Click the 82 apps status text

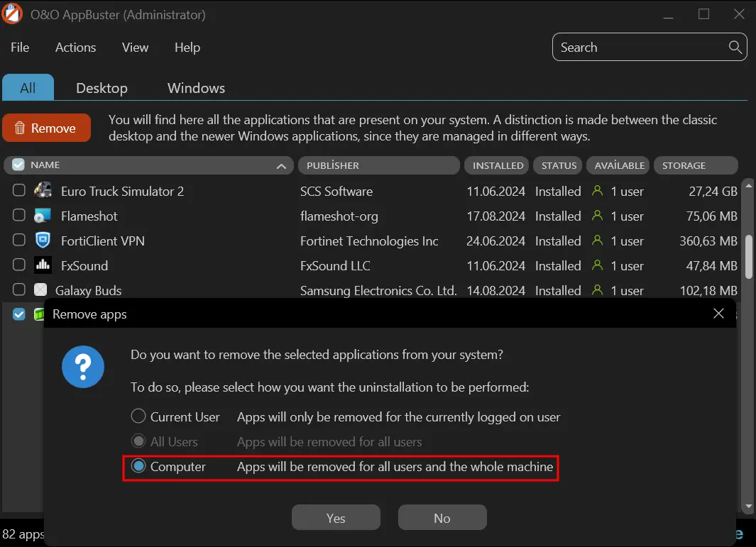(x=23, y=534)
